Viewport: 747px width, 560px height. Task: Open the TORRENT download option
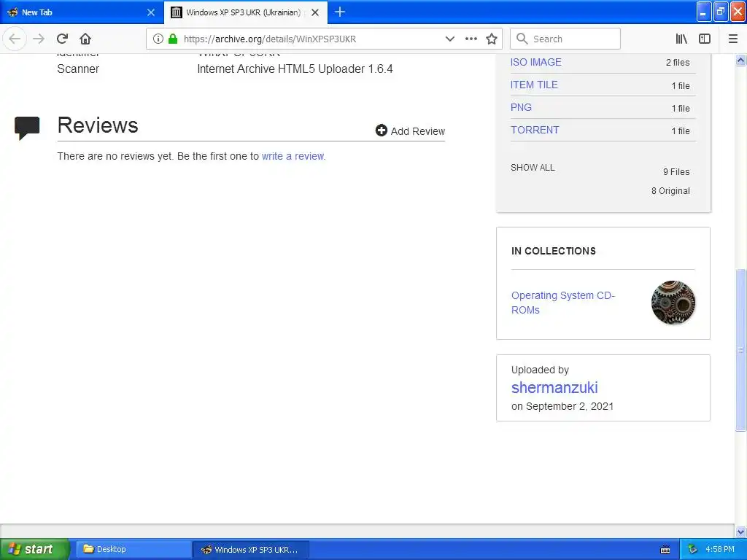point(535,130)
